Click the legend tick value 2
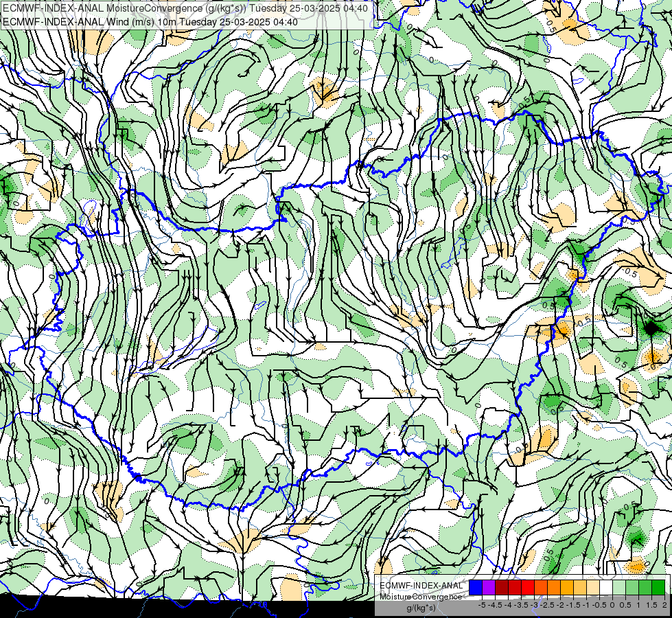The height and width of the screenshot is (618, 672). pyautogui.click(x=664, y=605)
